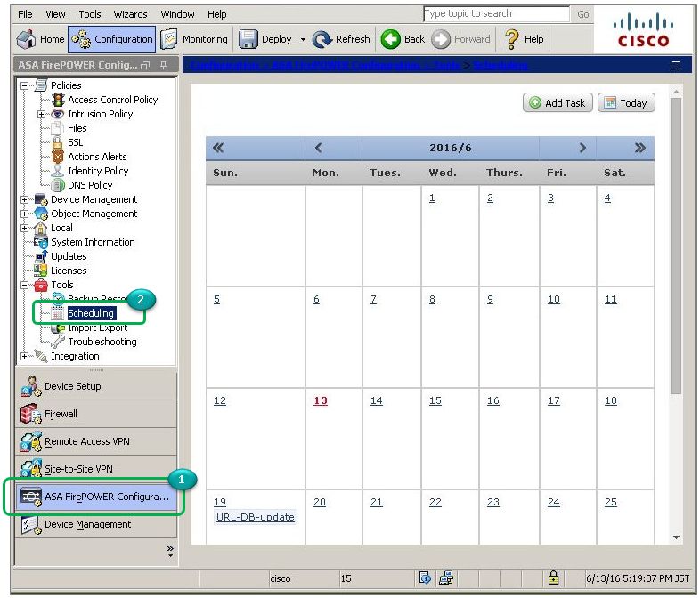Expand the Device Management tree node

25,200
